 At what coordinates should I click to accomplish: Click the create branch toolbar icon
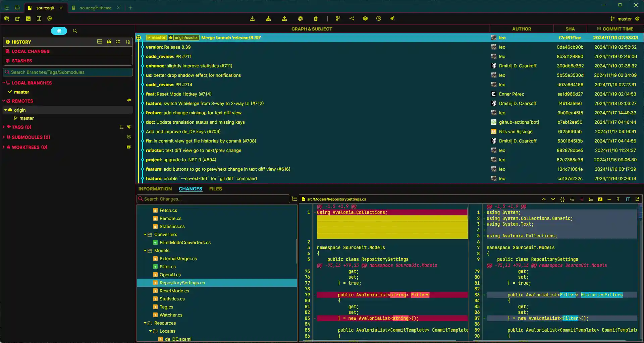pos(338,19)
